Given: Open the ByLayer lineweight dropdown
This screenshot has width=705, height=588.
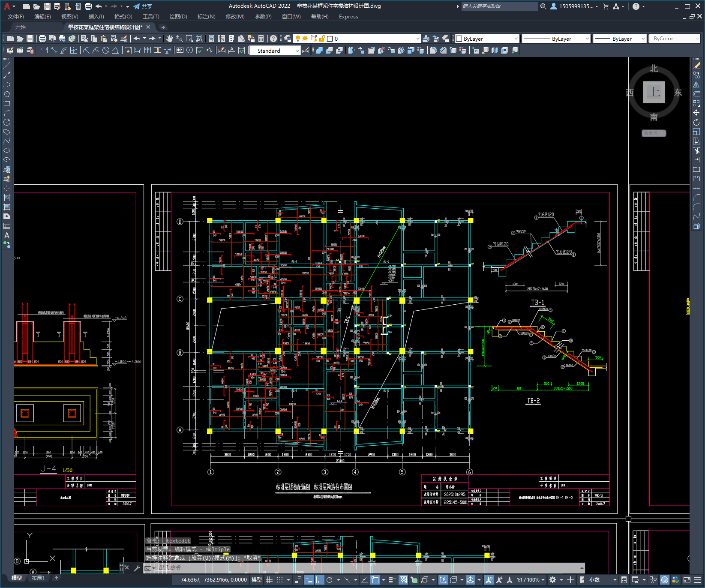Looking at the screenshot, I should [x=620, y=39].
